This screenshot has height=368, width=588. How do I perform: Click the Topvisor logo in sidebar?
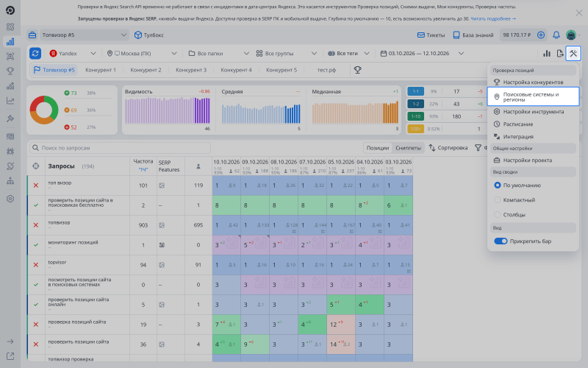[x=10, y=10]
